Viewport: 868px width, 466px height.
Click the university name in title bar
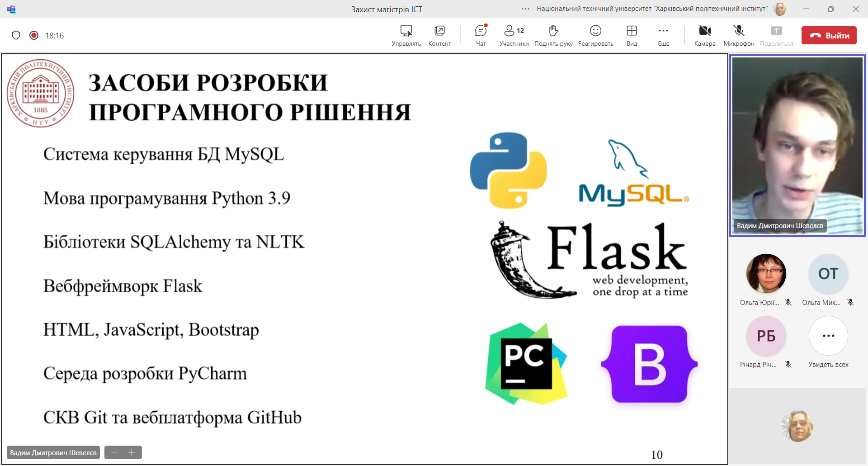tap(652, 9)
